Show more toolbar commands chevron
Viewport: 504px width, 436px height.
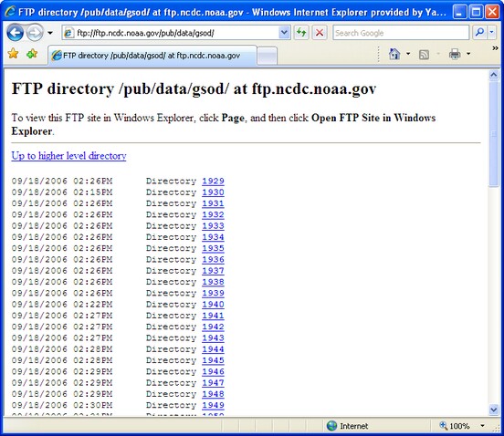[495, 48]
